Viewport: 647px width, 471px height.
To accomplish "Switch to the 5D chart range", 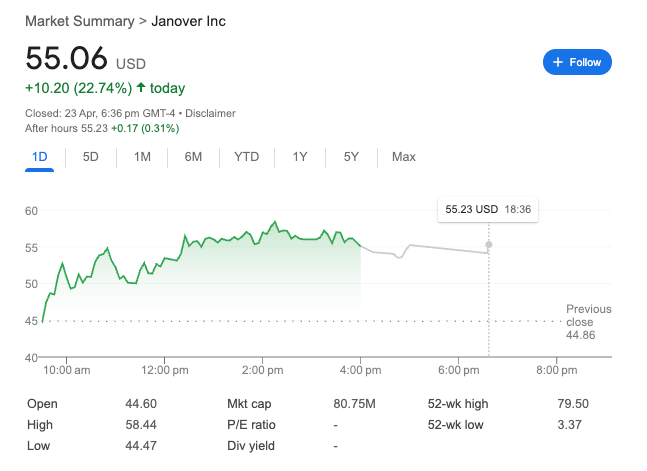I will 90,157.
